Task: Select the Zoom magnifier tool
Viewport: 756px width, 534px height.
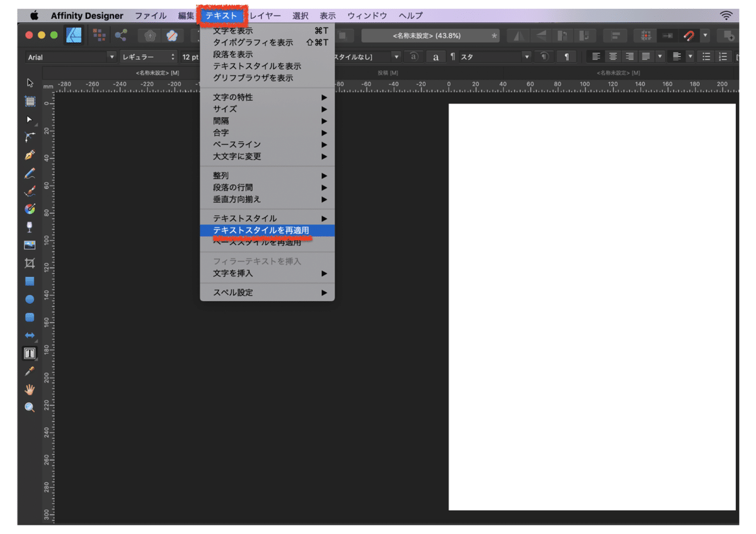Action: [30, 407]
